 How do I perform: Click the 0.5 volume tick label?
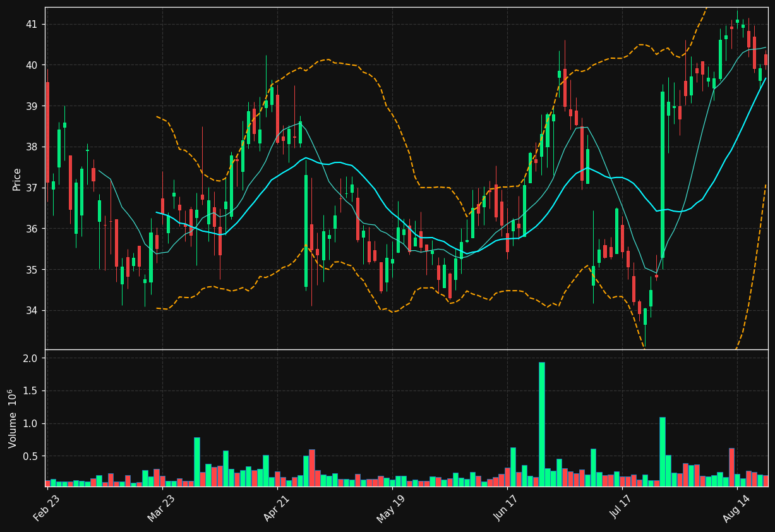(30, 456)
